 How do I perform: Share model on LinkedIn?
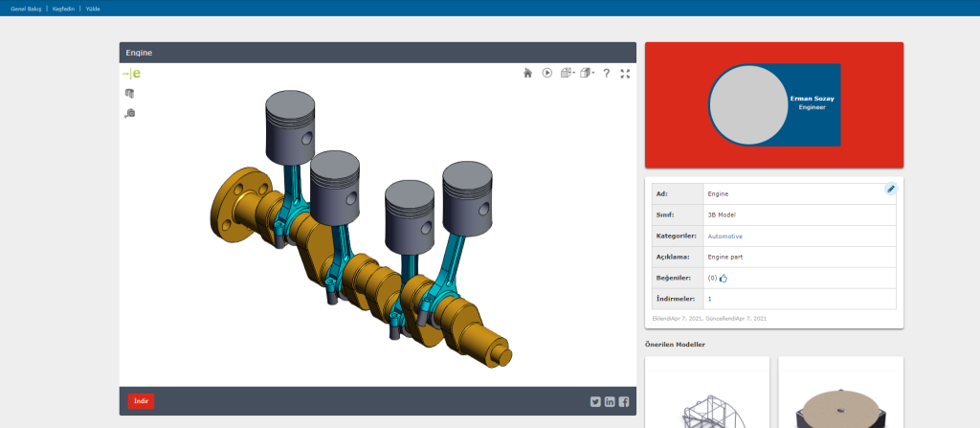point(610,401)
